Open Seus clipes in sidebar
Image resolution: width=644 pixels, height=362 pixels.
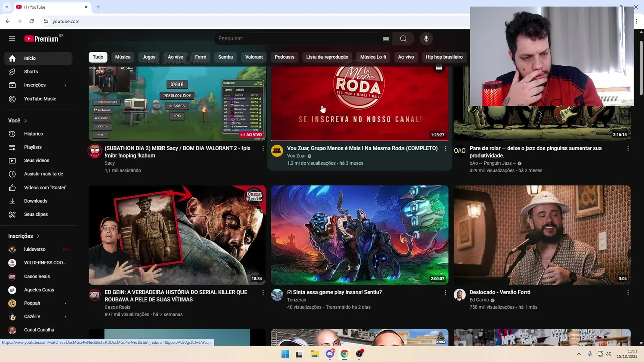point(38,214)
